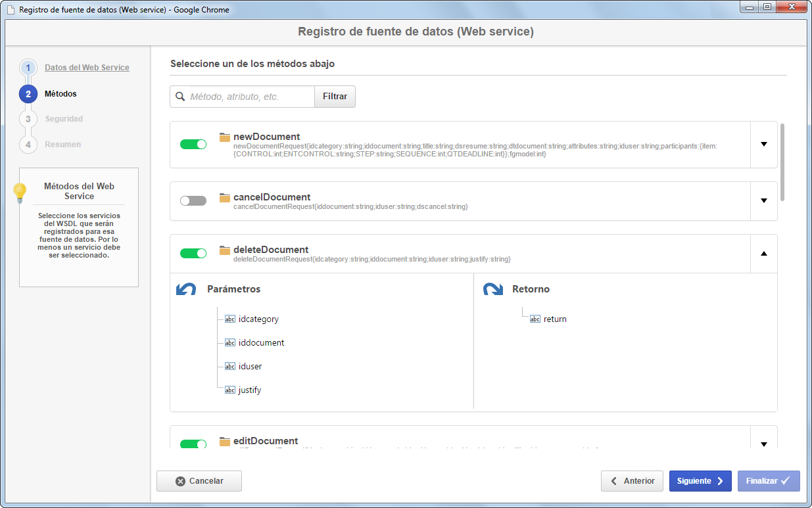
Task: Expand the newDocument method details
Action: (x=764, y=144)
